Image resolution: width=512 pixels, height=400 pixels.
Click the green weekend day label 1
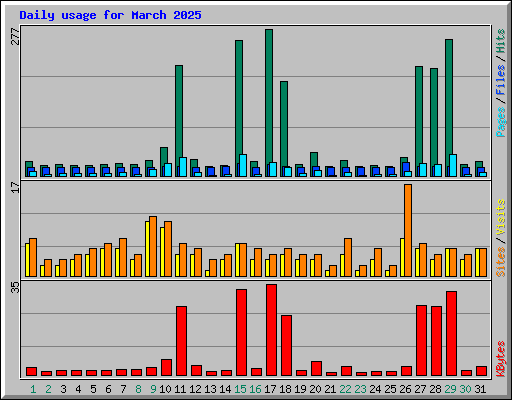pyautogui.click(x=33, y=389)
